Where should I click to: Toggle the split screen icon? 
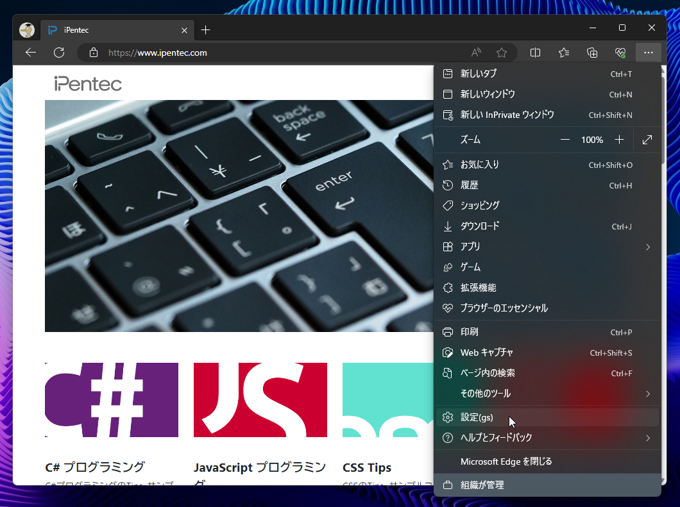(535, 52)
